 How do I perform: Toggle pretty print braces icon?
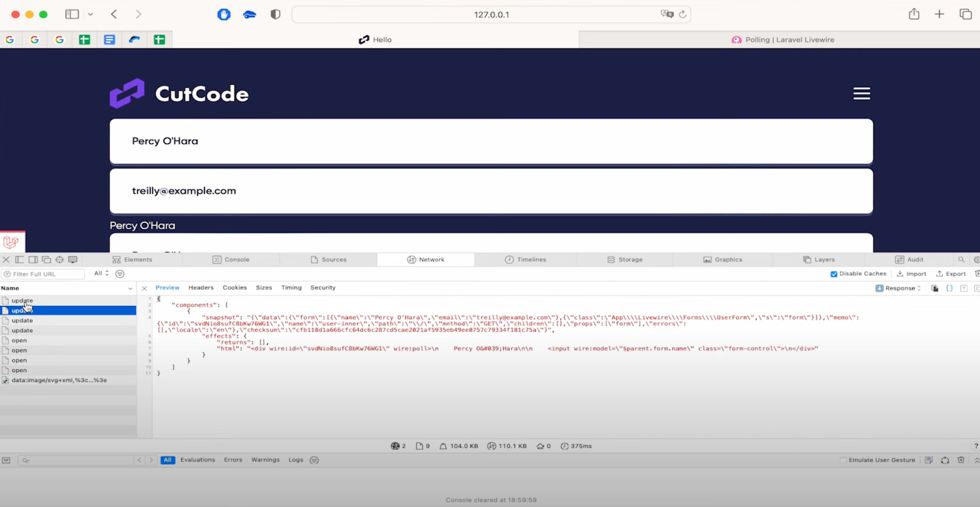point(949,288)
